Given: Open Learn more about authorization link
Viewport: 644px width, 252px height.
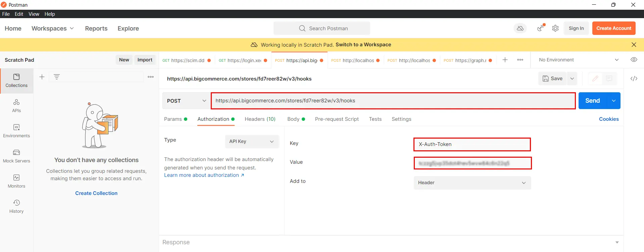Looking at the screenshot, I should (204, 175).
